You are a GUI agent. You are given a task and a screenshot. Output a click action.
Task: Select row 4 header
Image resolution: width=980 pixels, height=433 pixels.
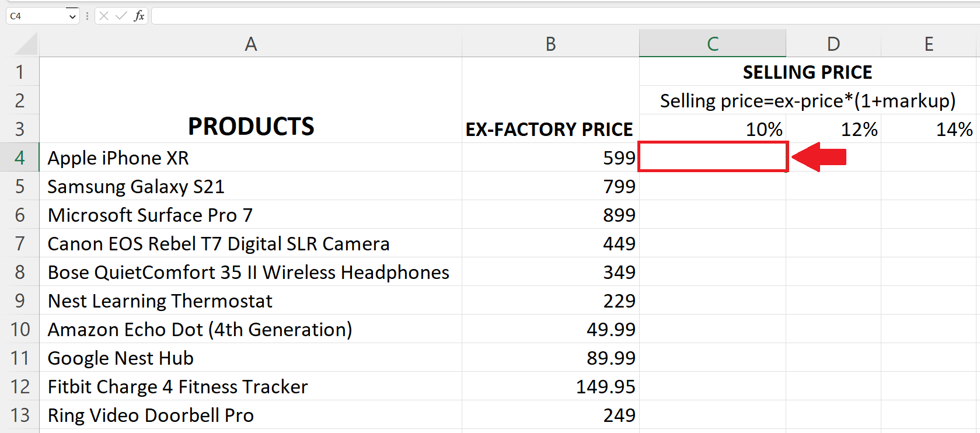click(x=20, y=158)
